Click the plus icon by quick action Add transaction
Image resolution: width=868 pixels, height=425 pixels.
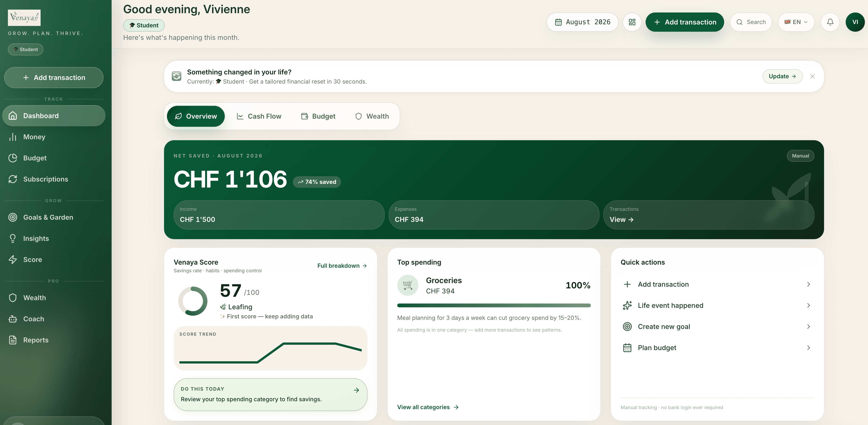click(627, 284)
